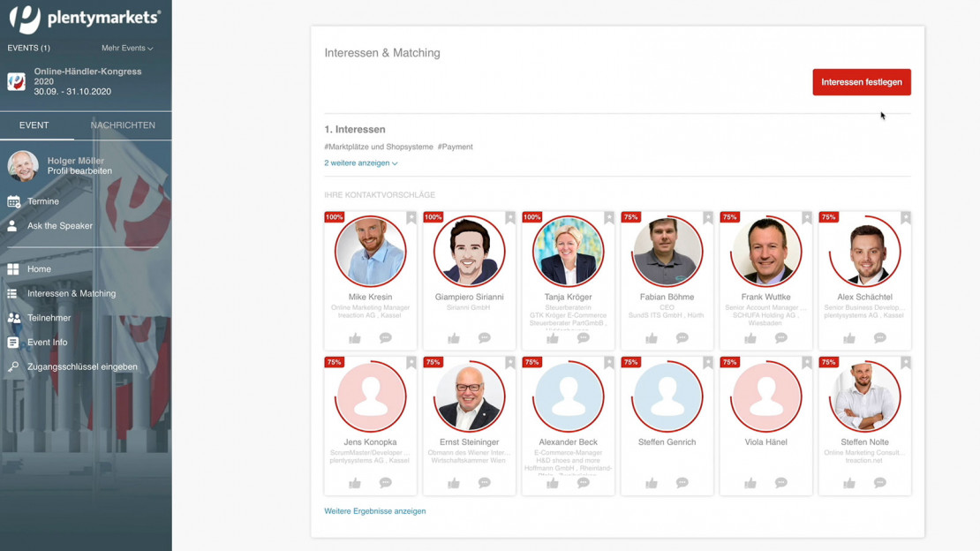
Task: Bookmark Mike Kresin's contact card
Action: tap(411, 217)
